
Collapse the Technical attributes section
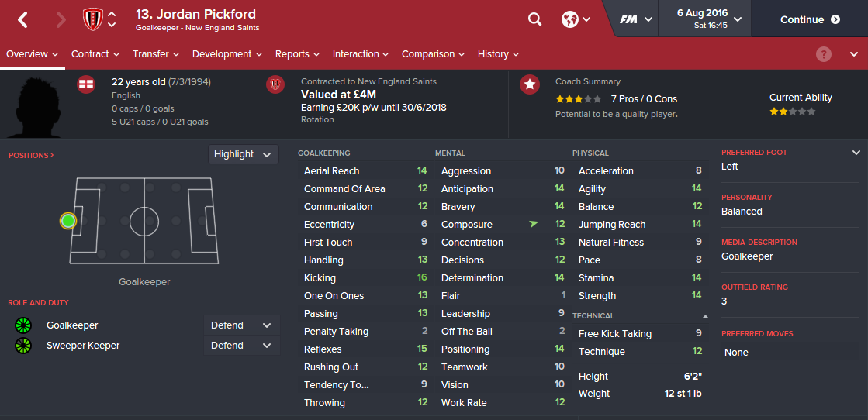tap(705, 316)
